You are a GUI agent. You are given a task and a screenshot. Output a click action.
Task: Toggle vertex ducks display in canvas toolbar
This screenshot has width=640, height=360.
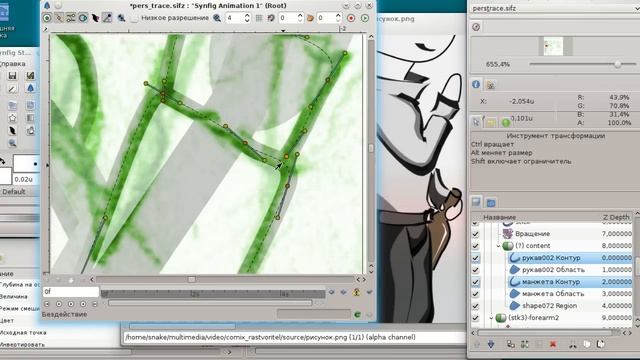click(x=59, y=18)
